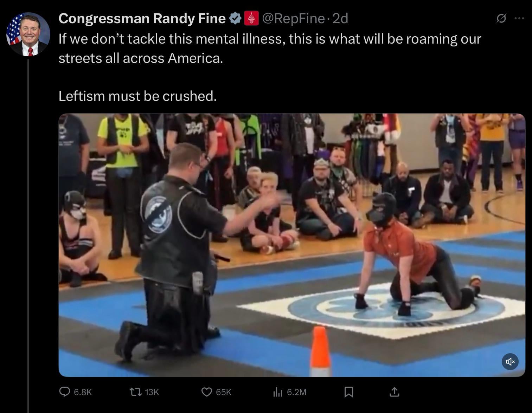The height and width of the screenshot is (413, 532).
Task: Unmute the video with the speaker toggle
Action: click(x=510, y=361)
